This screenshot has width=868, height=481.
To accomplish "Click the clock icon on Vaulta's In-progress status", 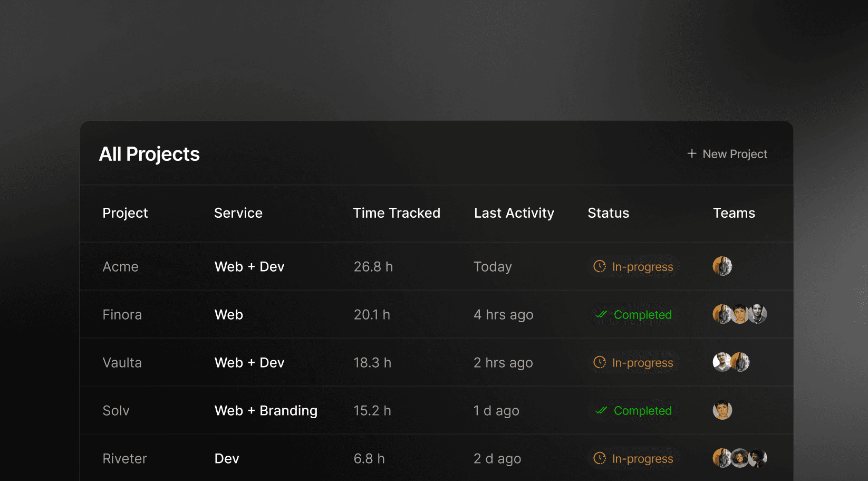I will (600, 362).
